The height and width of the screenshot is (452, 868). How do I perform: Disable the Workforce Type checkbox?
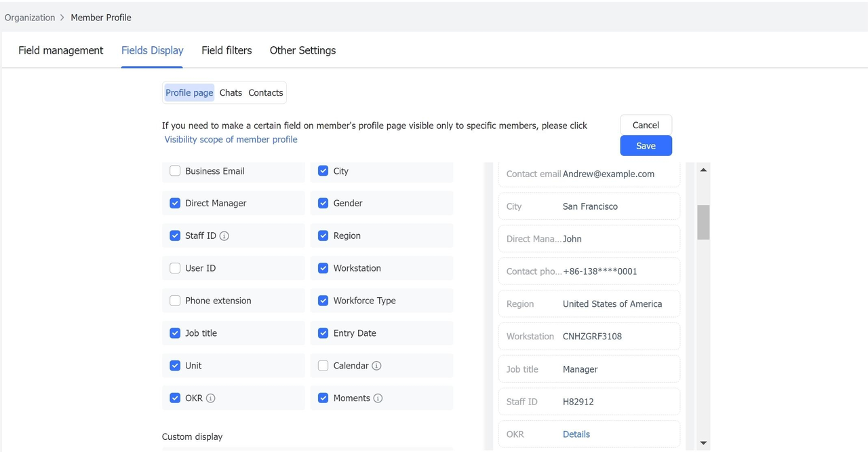coord(323,301)
